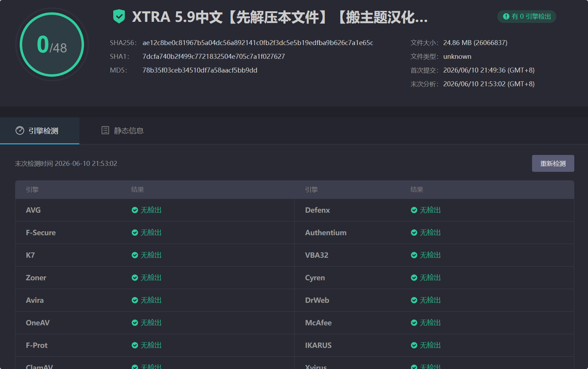Screen dimensions: 588x369
Task: Click the green check icon in Zoner row
Action: tap(135, 278)
